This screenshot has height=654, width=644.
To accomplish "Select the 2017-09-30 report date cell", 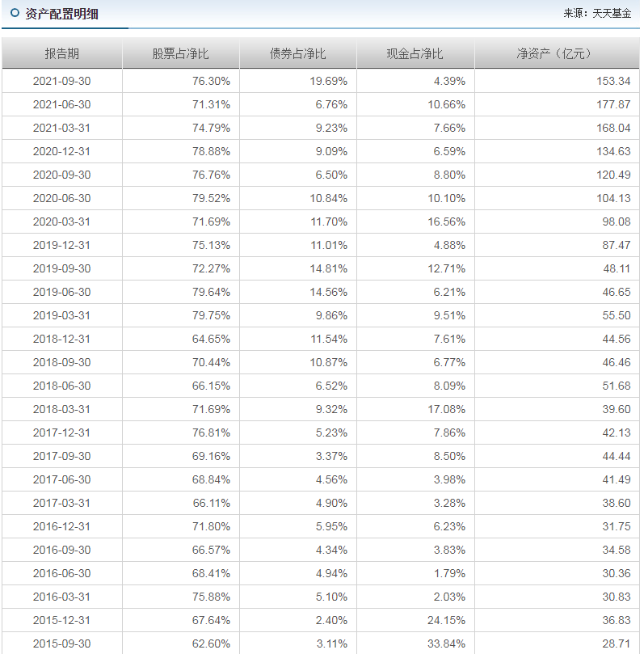I will [x=61, y=456].
